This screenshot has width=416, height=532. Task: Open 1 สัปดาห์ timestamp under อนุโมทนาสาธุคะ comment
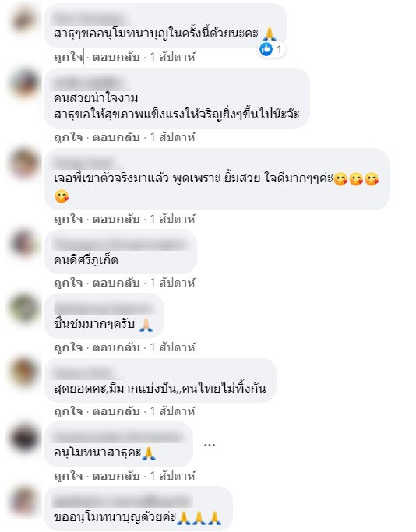tap(173, 476)
